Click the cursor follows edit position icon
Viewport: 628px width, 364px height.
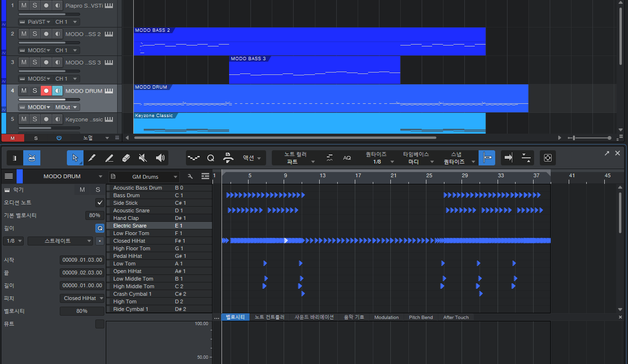click(526, 158)
